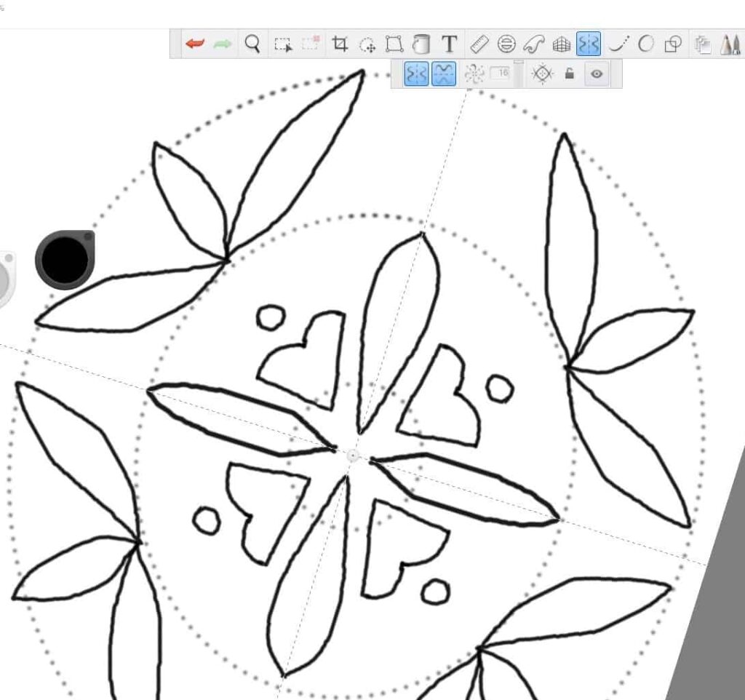Activate the Crop tool
This screenshot has height=700, width=745.
pyautogui.click(x=340, y=44)
